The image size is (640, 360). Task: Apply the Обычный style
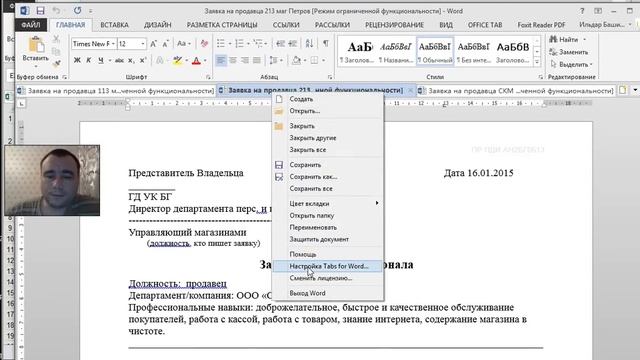click(435, 52)
